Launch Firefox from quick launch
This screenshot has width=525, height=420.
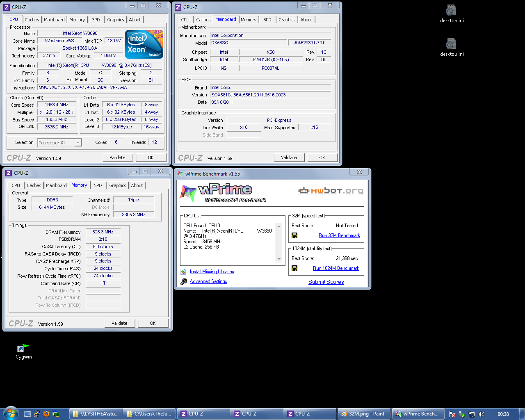pyautogui.click(x=46, y=414)
